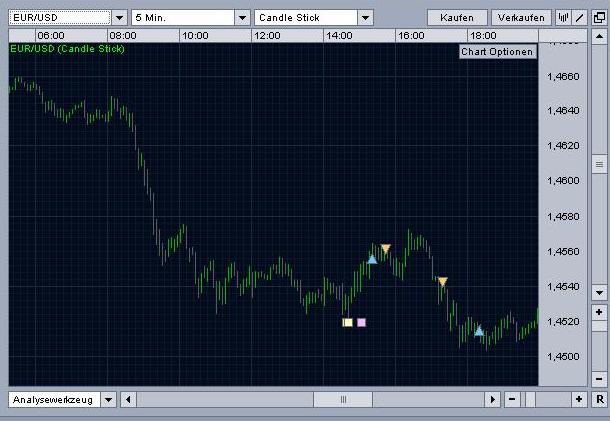Click the blue up triangle near 15:00
This screenshot has width=610, height=421.
point(372,259)
